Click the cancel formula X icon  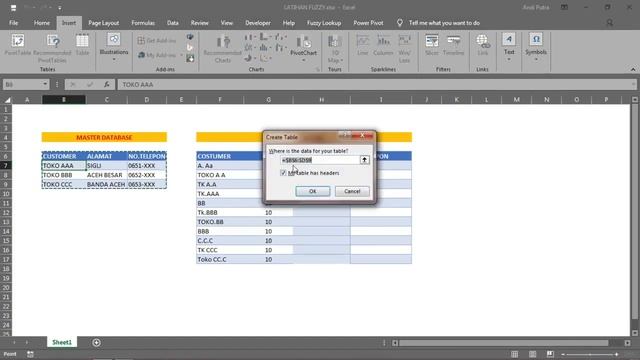coord(73,84)
